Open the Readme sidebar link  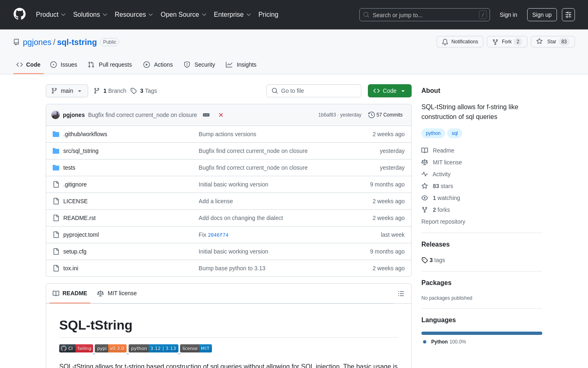(x=438, y=150)
